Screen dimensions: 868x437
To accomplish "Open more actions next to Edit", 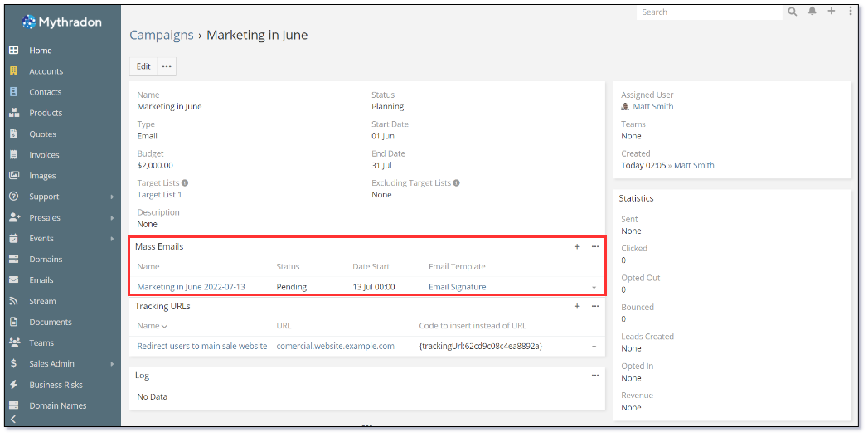I will click(167, 66).
